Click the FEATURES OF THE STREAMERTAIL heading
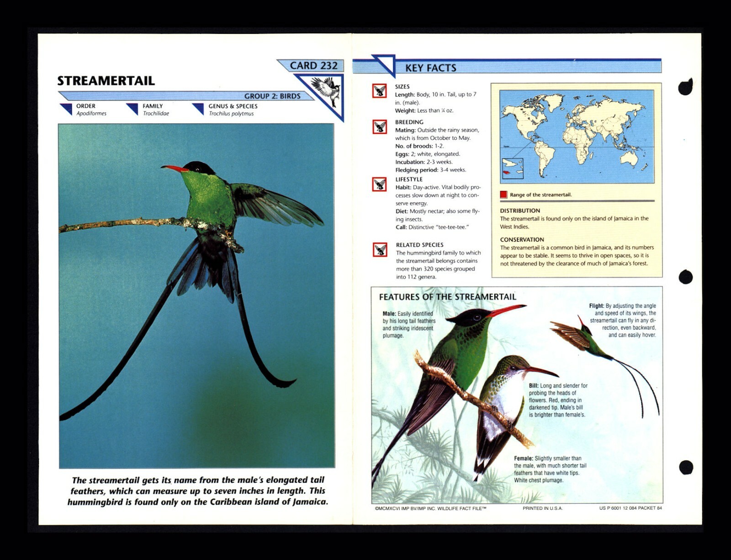This screenshot has width=731, height=560. click(447, 297)
